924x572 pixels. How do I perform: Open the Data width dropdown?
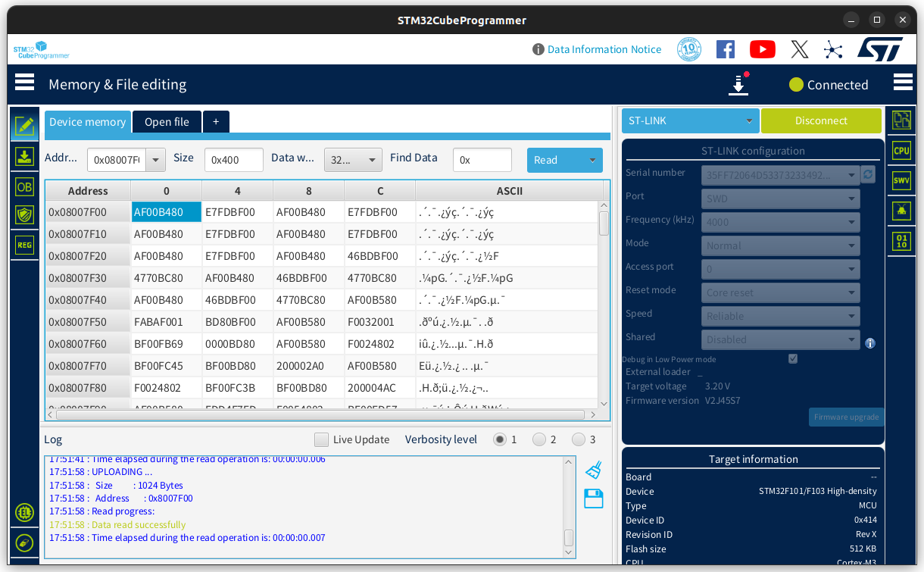pos(353,160)
